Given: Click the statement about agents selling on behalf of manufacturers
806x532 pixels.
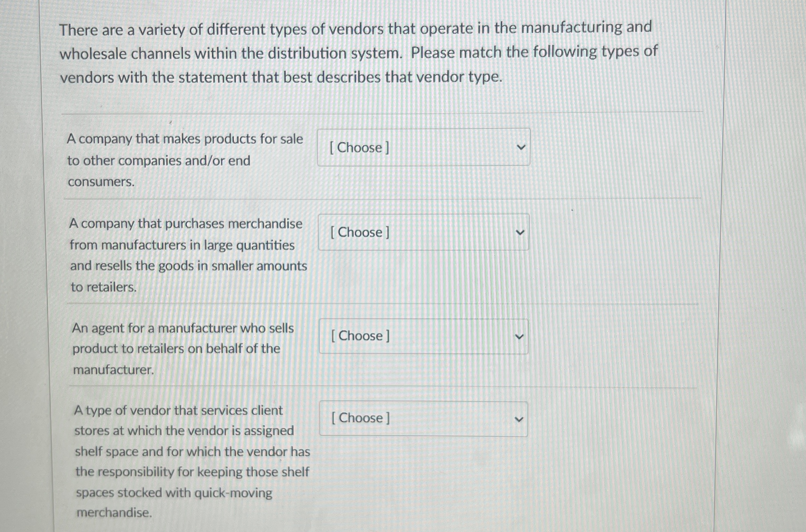Looking at the screenshot, I should click(183, 349).
